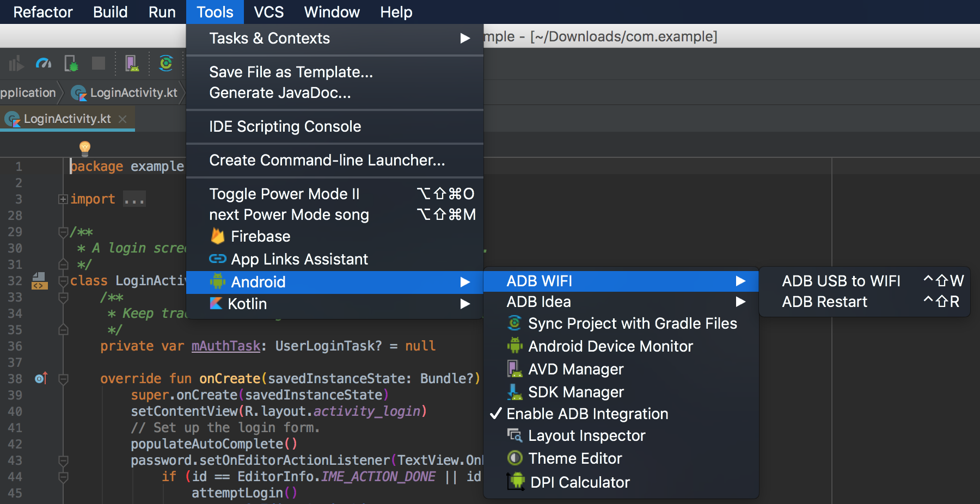Open IDE Scripting Console

point(334,126)
